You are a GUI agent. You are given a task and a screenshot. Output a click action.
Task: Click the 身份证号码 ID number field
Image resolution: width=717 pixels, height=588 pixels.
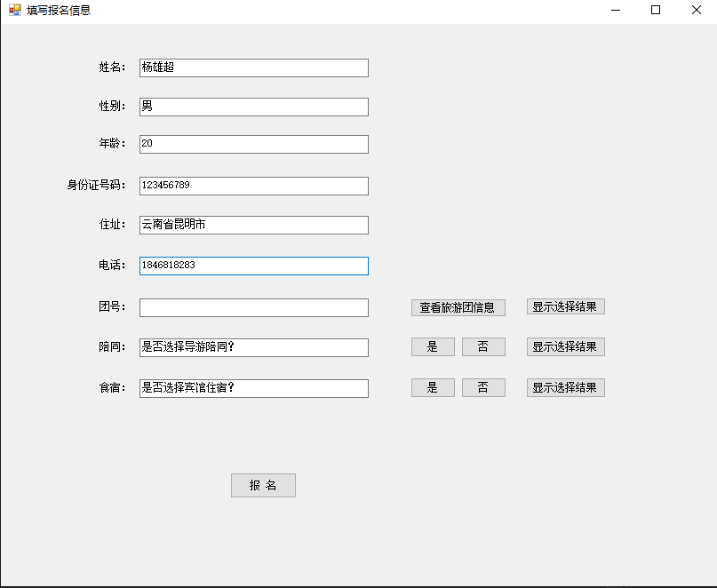253,186
